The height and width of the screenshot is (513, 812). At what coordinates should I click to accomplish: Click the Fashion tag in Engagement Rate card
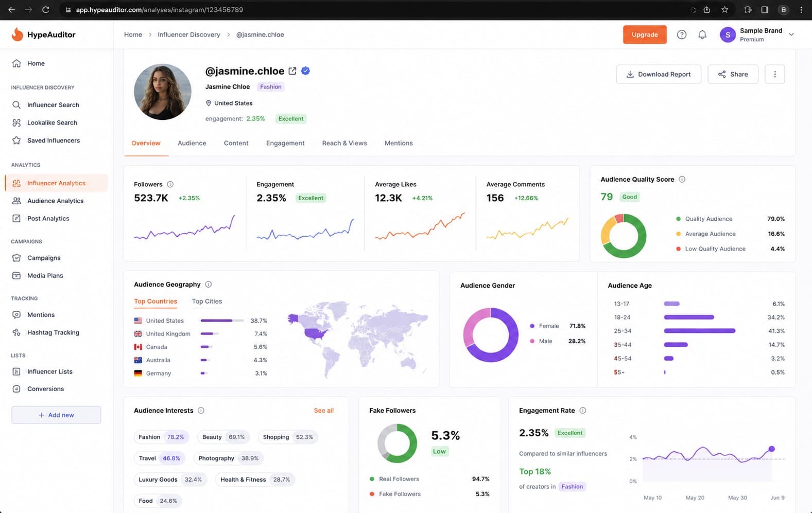572,486
